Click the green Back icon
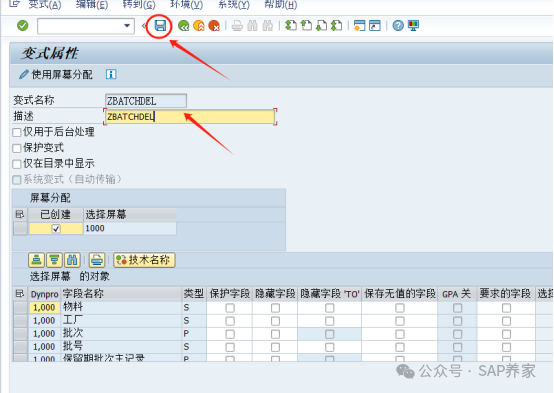554x393 pixels. click(183, 26)
